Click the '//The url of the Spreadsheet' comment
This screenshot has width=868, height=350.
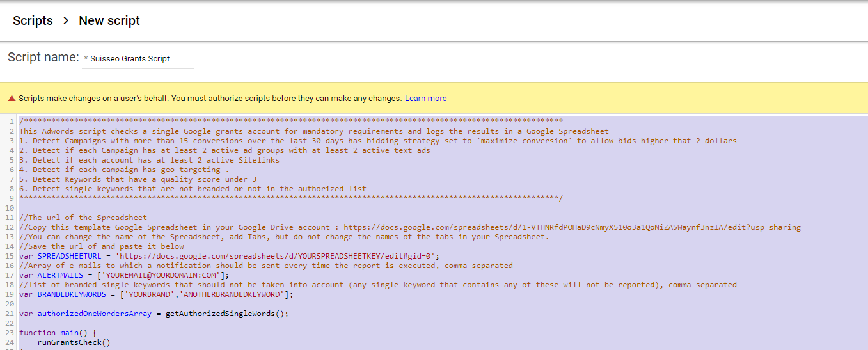click(x=83, y=218)
